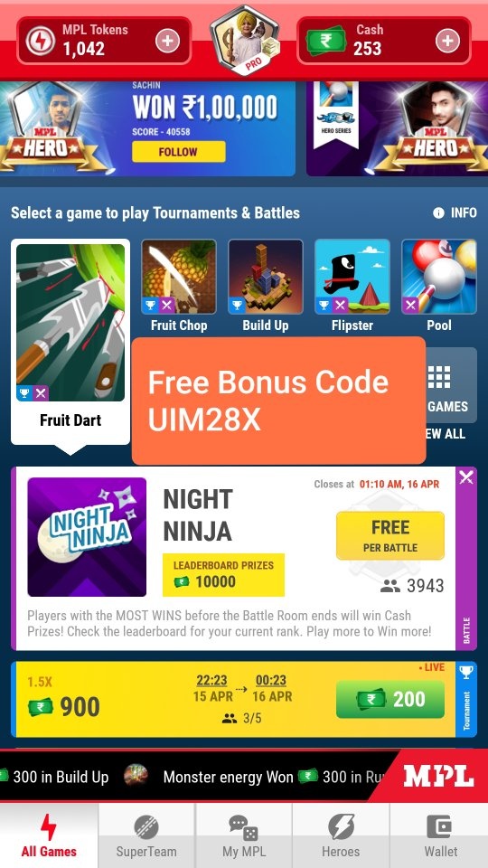Follow Sachin with the FOLLOW button
This screenshot has height=868, width=488.
(x=178, y=152)
